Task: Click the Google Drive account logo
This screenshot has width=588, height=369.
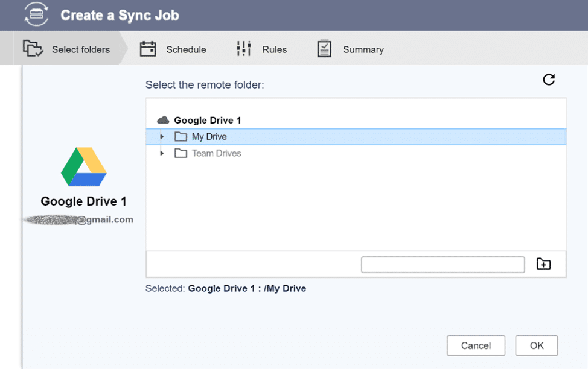Action: tap(84, 166)
